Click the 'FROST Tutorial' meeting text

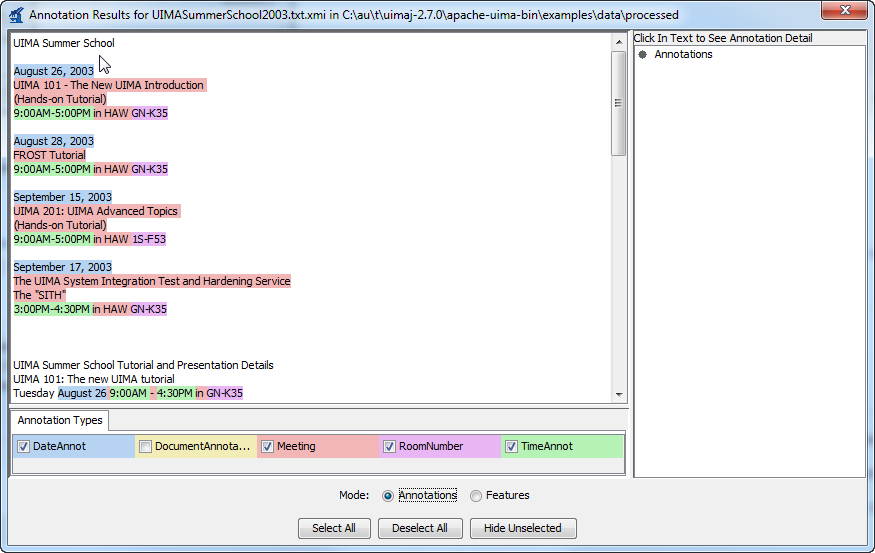pos(49,155)
